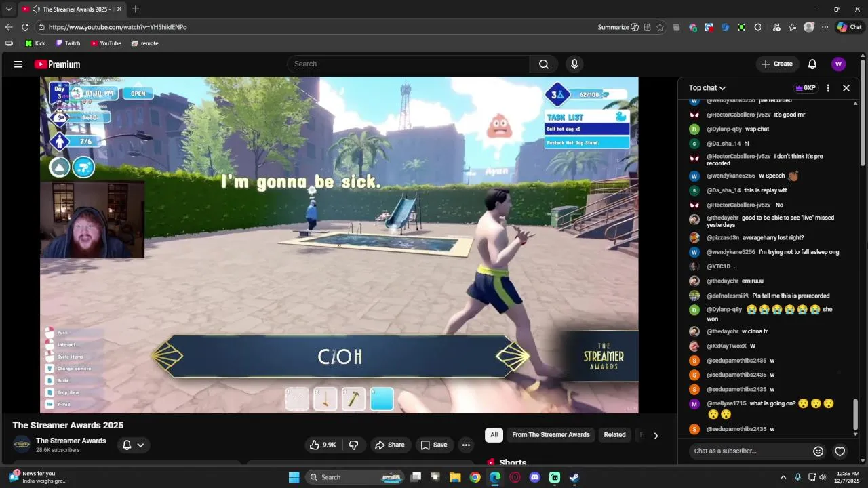Viewport: 868px width, 488px height.
Task: Click the 0XP chat points badge
Action: pos(806,88)
